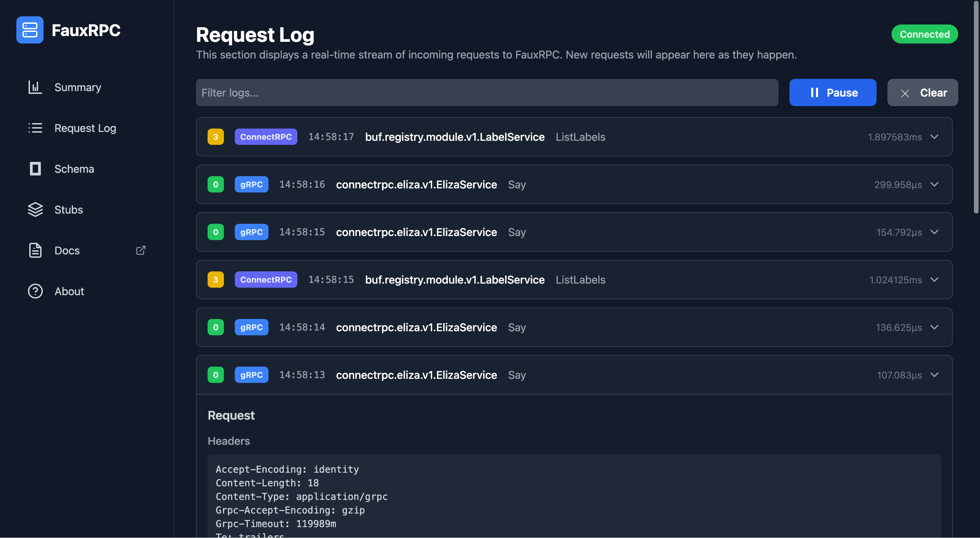Click the Request Log list icon
This screenshot has width=980, height=538.
click(35, 128)
